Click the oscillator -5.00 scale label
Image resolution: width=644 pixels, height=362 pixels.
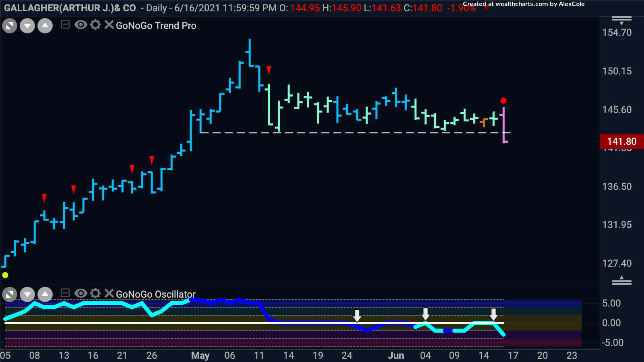tap(612, 343)
